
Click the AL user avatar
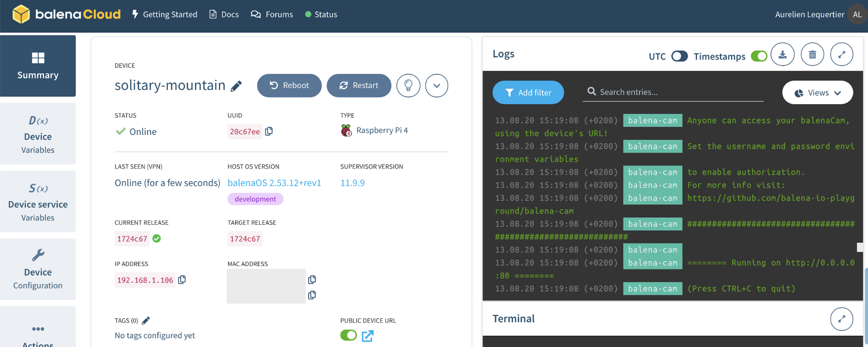(x=857, y=14)
